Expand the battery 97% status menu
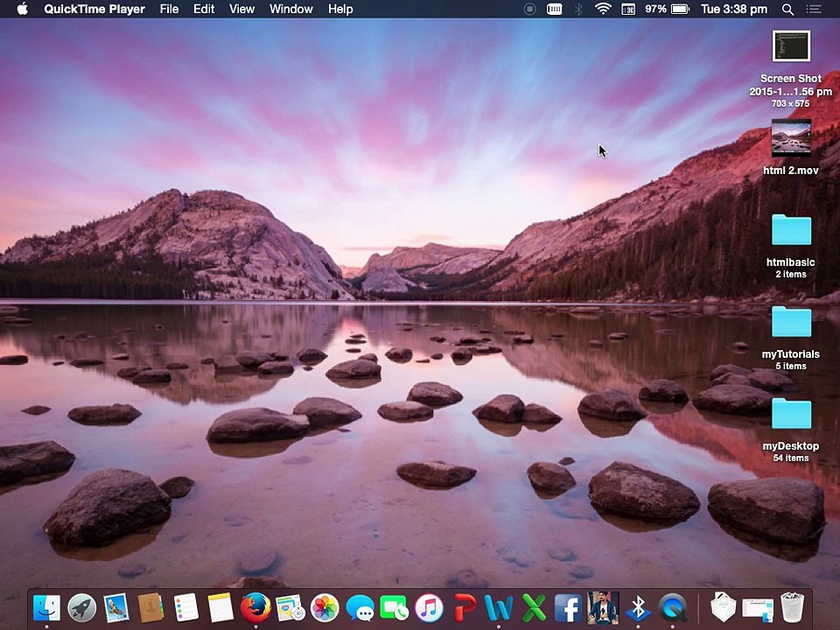Viewport: 840px width, 630px height. point(668,9)
